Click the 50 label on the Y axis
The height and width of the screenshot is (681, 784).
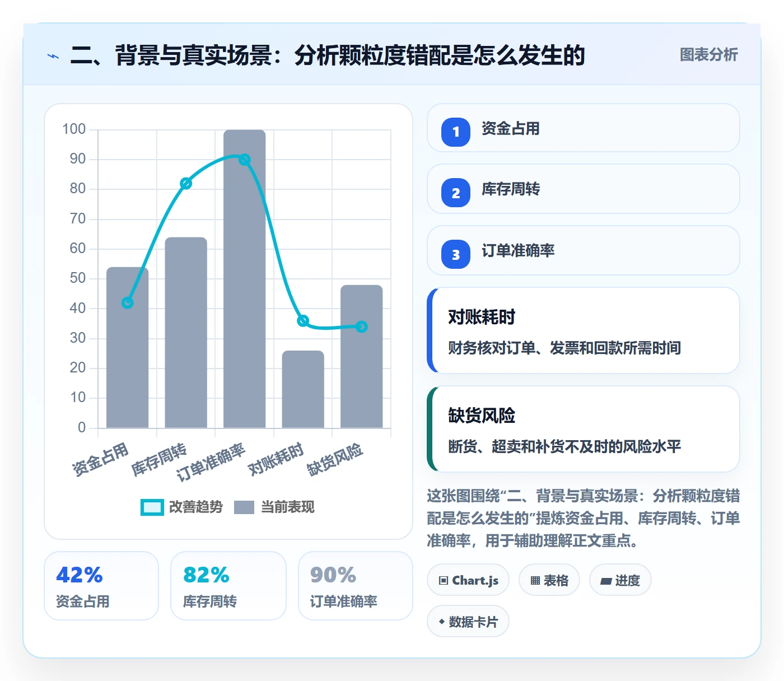pyautogui.click(x=78, y=278)
